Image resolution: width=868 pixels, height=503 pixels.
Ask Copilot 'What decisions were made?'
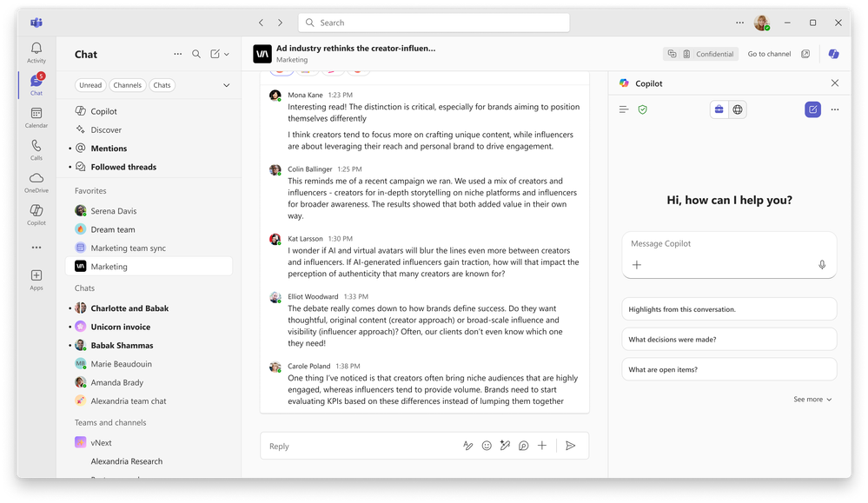[x=729, y=339]
